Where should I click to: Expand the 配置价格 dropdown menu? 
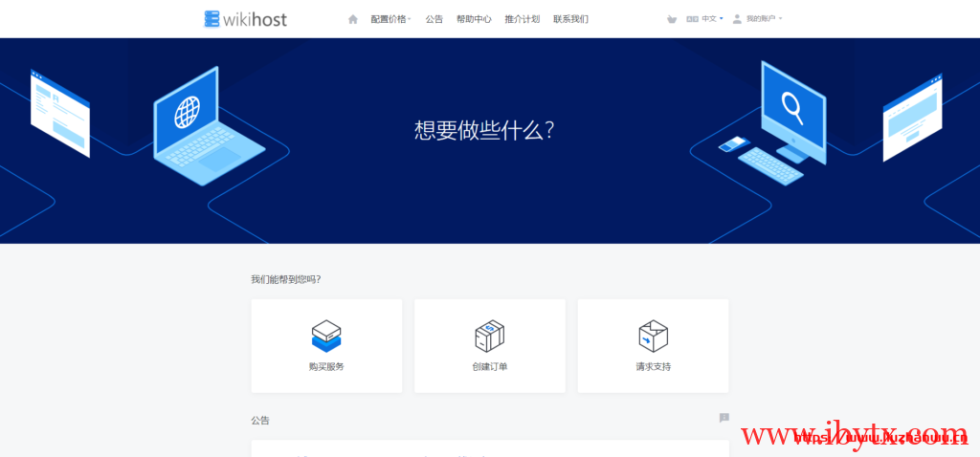pyautogui.click(x=390, y=19)
